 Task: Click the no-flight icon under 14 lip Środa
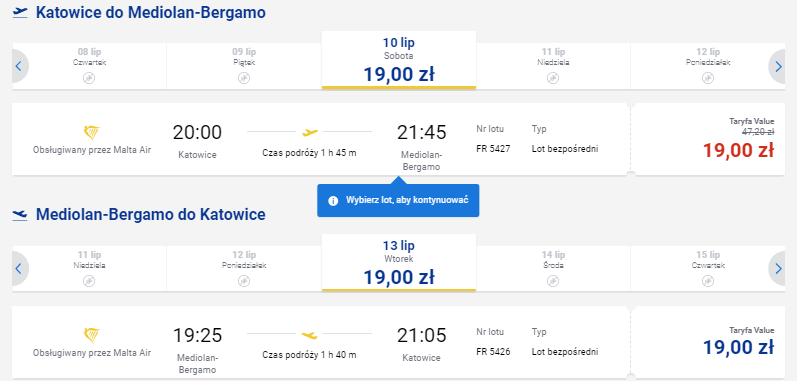(x=553, y=280)
